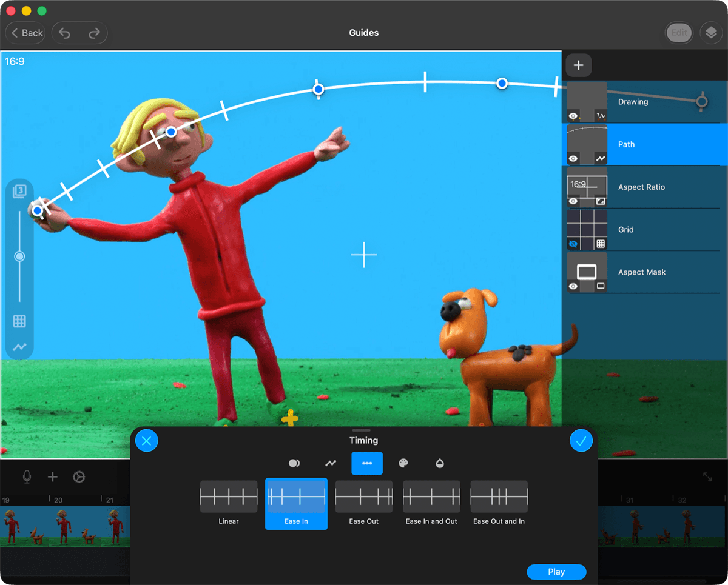
Task: Select the Grid layer row
Action: coord(644,229)
